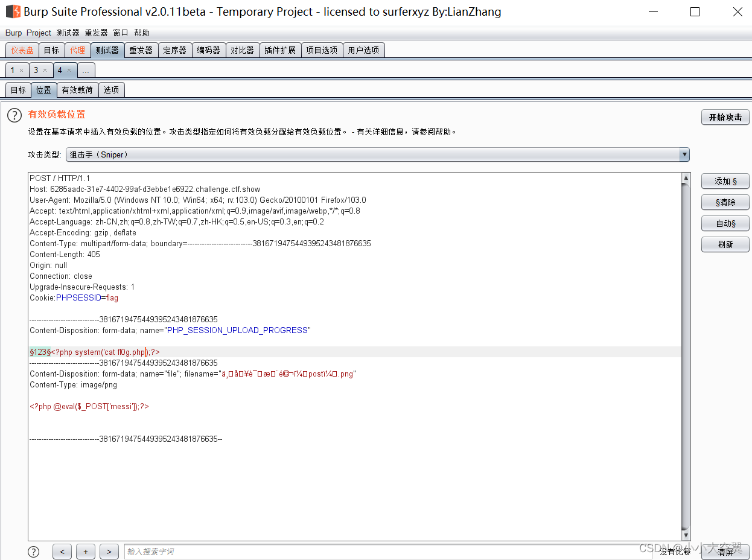
Task: Switch to the Intruder 目标 sub-tab
Action: [x=18, y=90]
